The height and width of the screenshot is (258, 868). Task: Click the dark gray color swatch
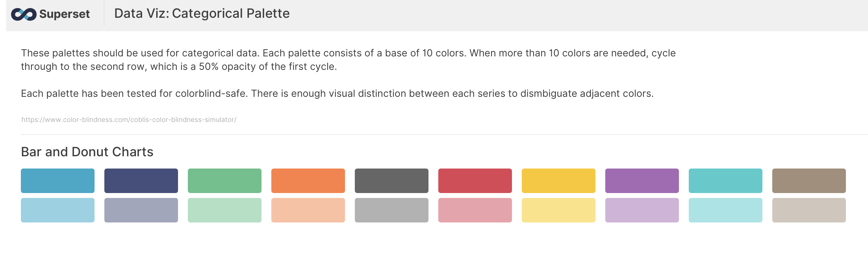pyautogui.click(x=392, y=181)
